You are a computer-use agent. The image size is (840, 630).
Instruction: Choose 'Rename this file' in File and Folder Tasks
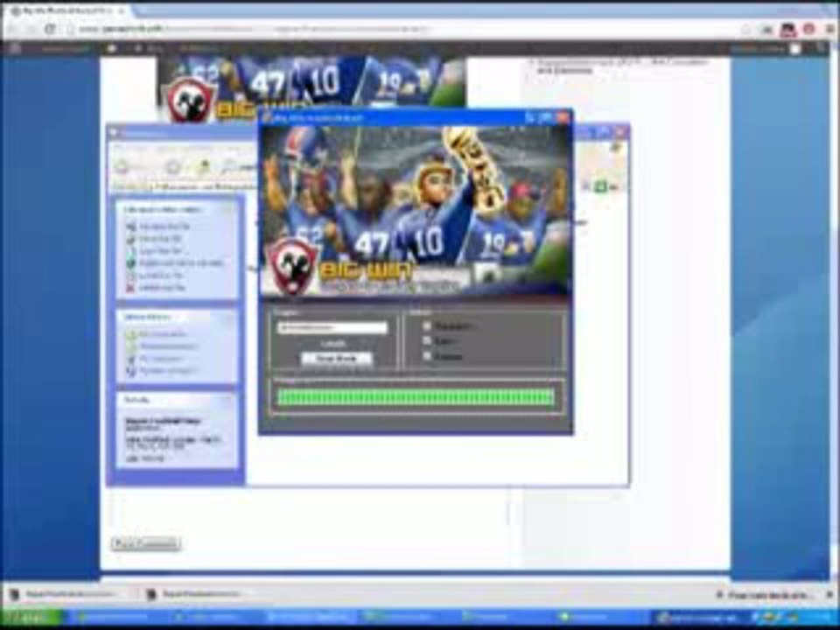(158, 226)
